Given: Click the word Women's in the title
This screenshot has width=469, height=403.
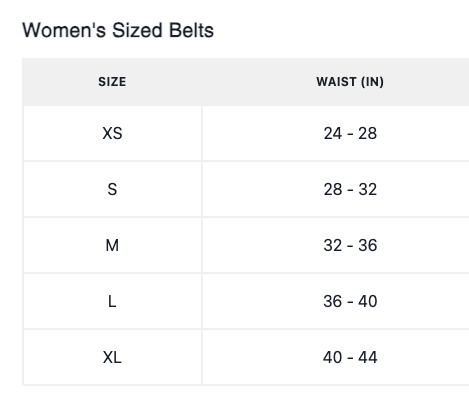Looking at the screenshot, I should (x=64, y=30).
